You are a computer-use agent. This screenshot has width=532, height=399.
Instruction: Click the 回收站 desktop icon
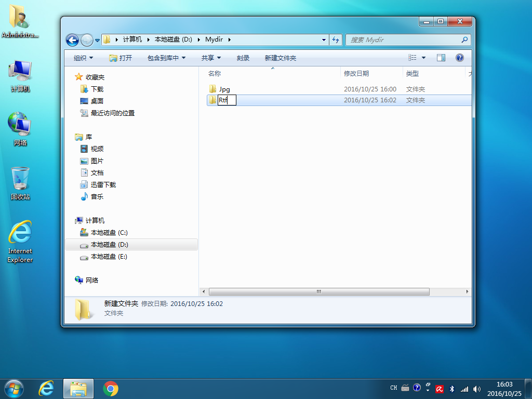(20, 183)
